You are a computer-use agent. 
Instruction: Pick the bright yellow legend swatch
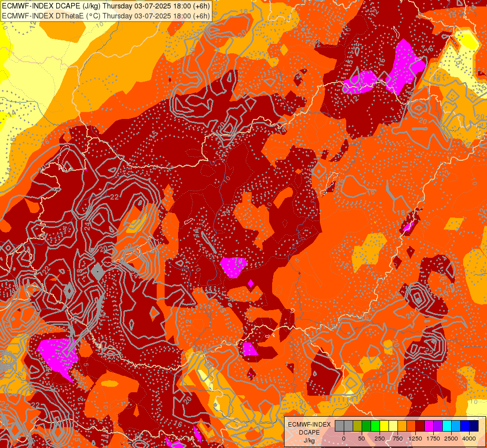pos(384,426)
